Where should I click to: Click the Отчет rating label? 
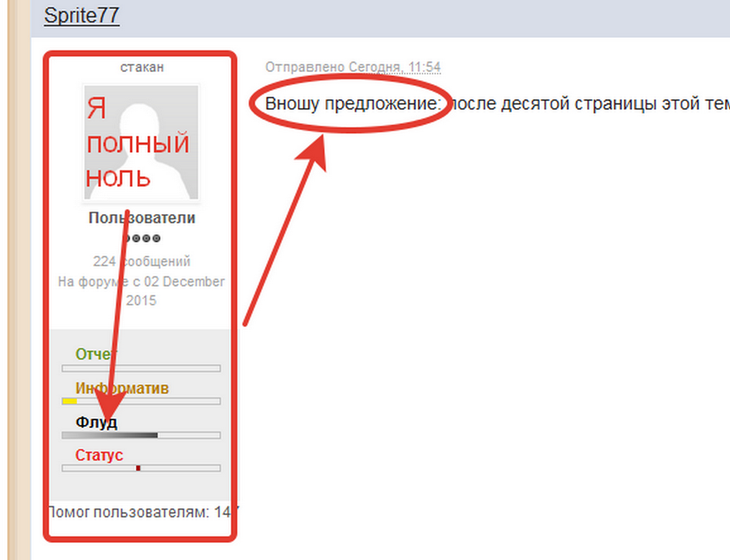tap(97, 354)
